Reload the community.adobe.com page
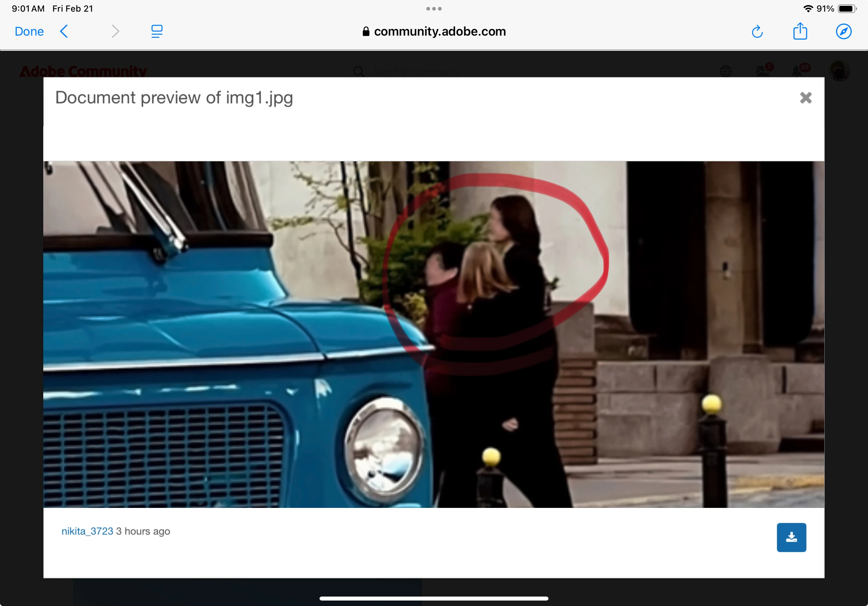The height and width of the screenshot is (606, 868). (757, 32)
